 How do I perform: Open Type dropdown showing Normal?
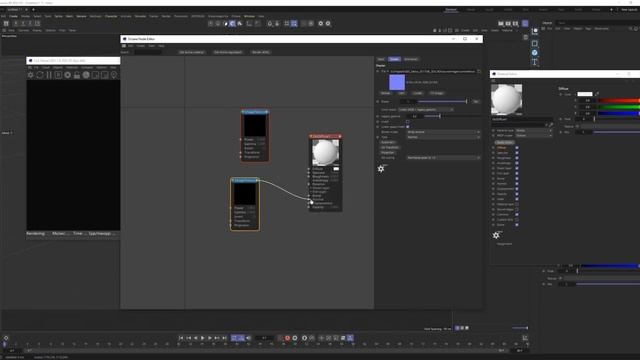(x=443, y=137)
